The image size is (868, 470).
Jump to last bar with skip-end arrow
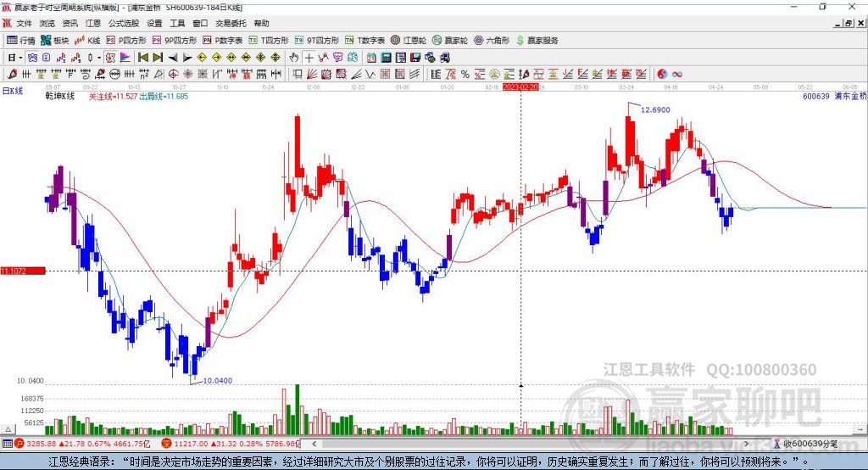[x=158, y=58]
